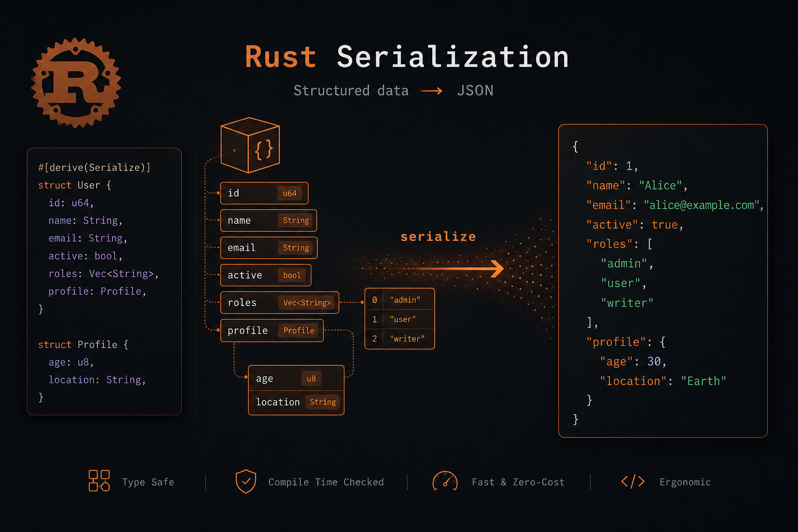Click the Fast & Zero-Cost label
The image size is (798, 532).
click(518, 482)
